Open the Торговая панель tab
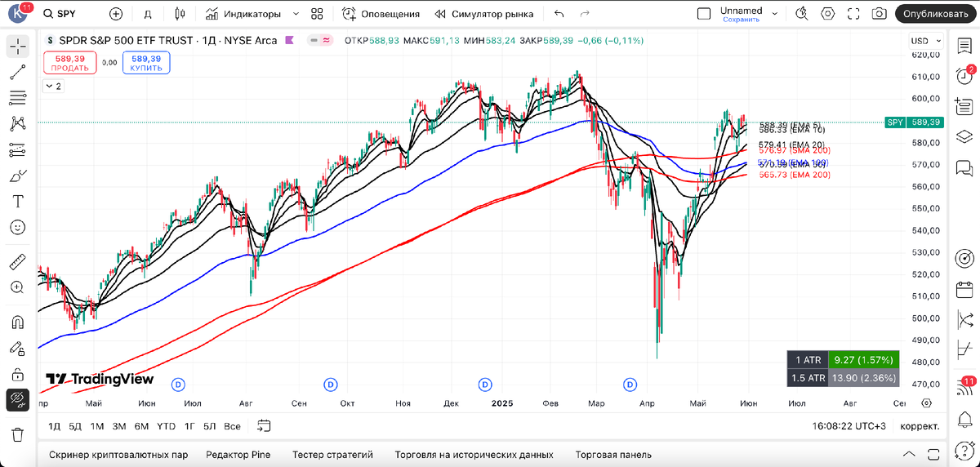 (613, 455)
